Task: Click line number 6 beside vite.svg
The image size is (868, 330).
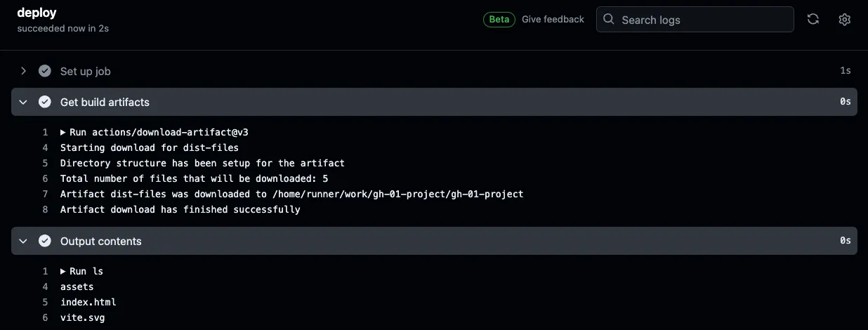Action: [x=45, y=317]
